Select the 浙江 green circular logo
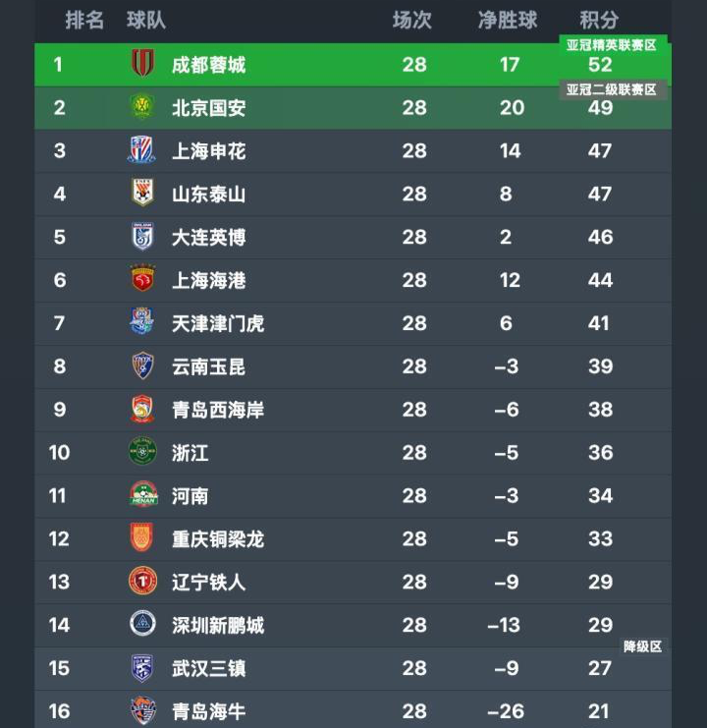This screenshot has width=707, height=728. [x=142, y=451]
